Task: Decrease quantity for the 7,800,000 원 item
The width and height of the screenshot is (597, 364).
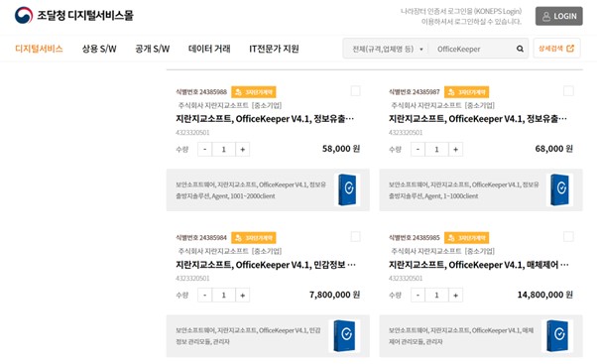Action: [x=205, y=296]
